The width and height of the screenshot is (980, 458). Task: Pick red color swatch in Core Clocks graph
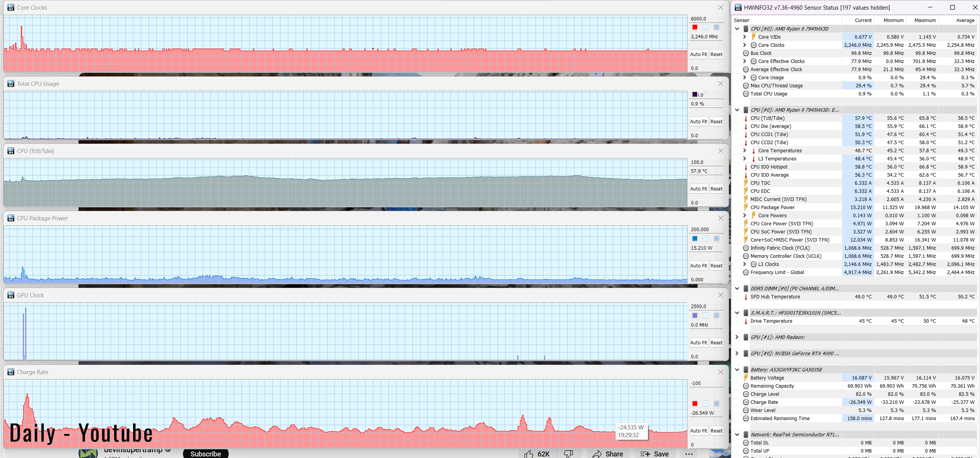click(695, 27)
